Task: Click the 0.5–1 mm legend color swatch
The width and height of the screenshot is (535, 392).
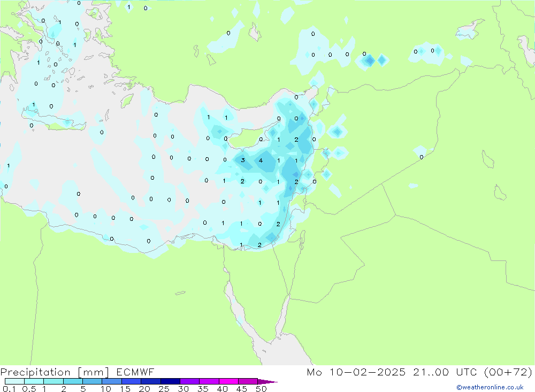Action: [34, 381]
